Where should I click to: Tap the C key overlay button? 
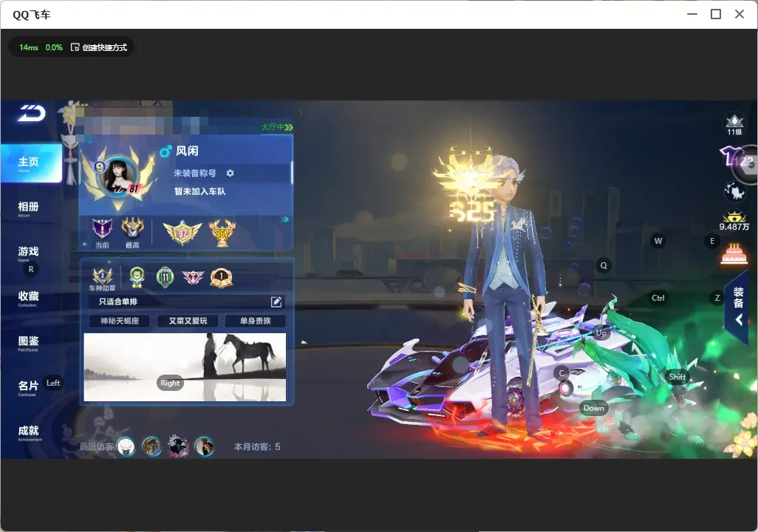point(562,373)
